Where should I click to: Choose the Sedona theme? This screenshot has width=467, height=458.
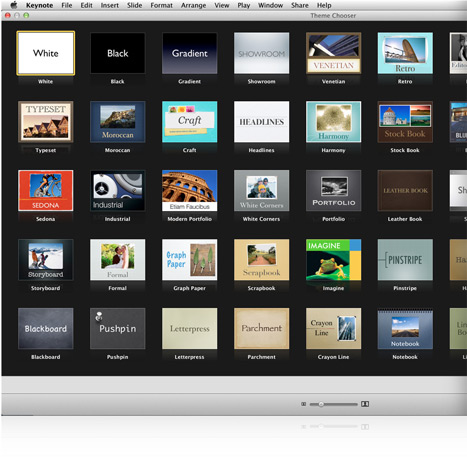(46, 191)
